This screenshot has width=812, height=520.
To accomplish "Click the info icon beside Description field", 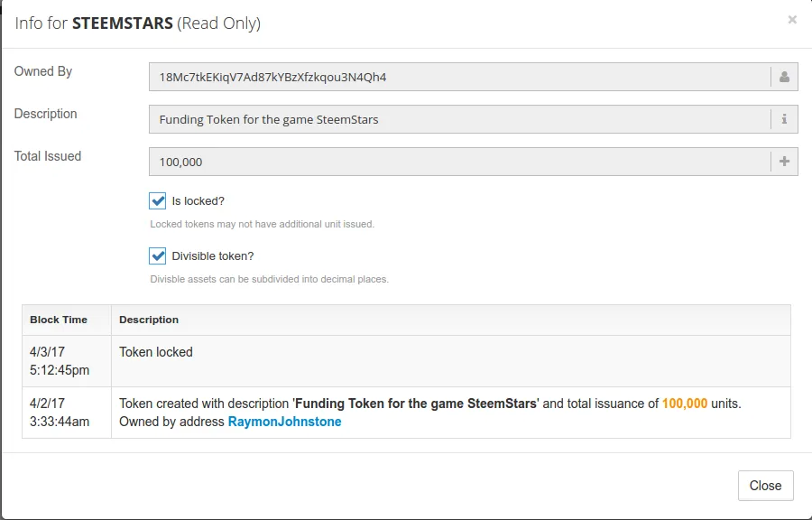I will tap(784, 119).
